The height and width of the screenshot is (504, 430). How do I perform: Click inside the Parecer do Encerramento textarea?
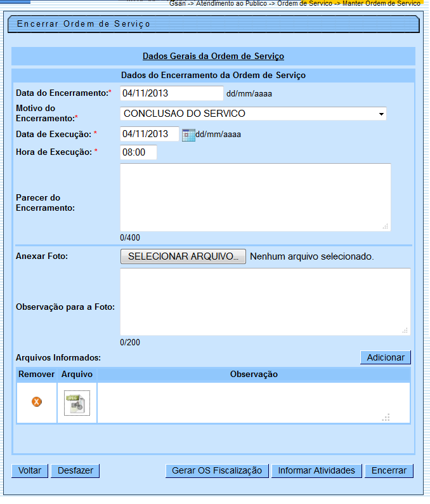coord(256,197)
